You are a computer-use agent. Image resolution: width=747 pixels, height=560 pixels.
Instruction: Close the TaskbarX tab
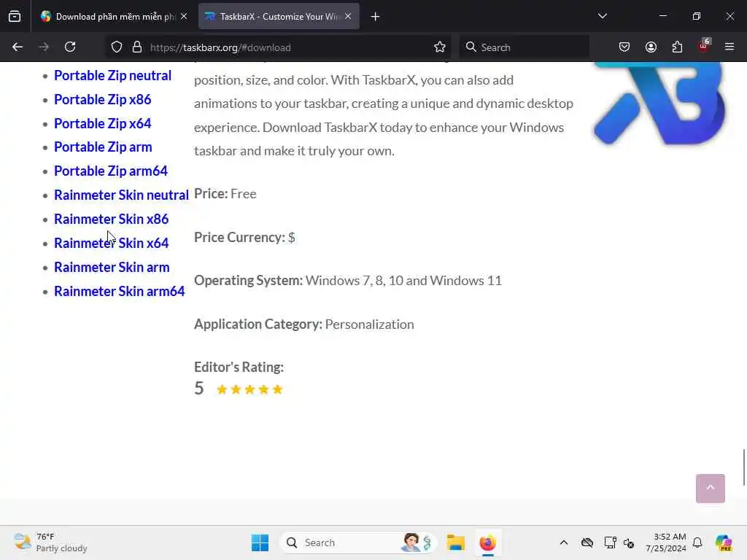click(348, 16)
